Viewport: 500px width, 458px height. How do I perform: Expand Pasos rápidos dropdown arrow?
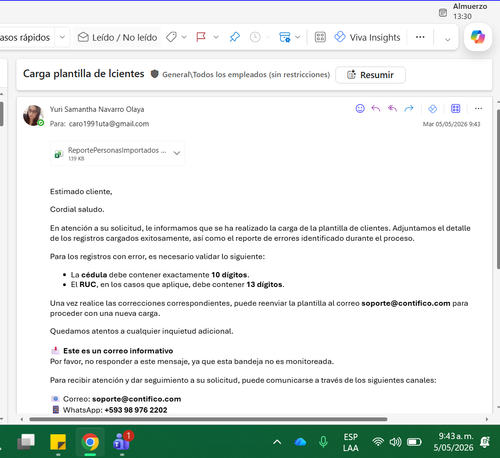coord(62,37)
